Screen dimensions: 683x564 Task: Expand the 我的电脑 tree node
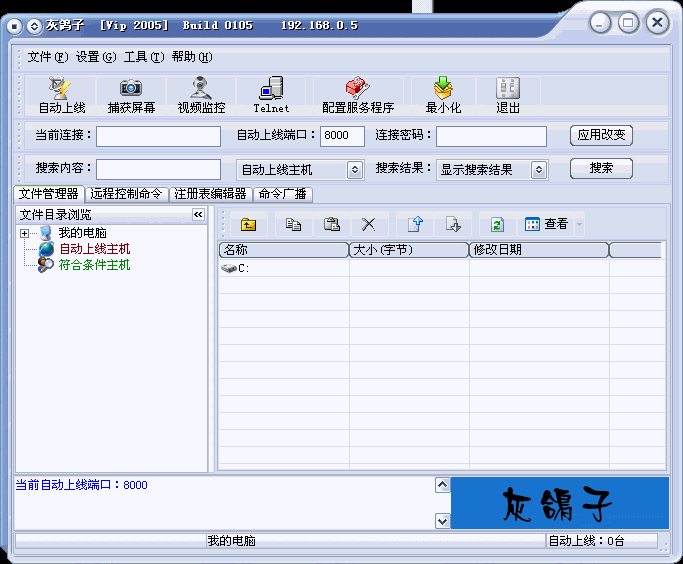[24, 233]
